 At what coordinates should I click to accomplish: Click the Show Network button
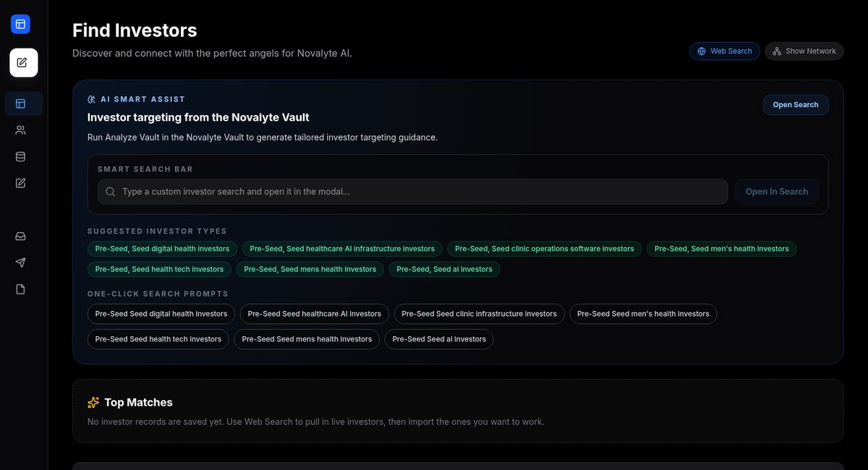pos(804,51)
